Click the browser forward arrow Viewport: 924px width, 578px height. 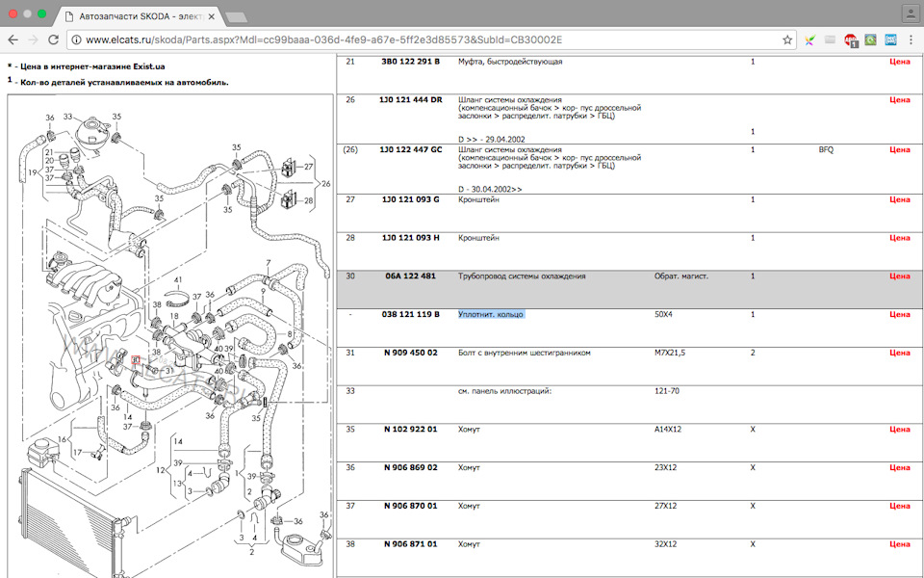pyautogui.click(x=33, y=39)
